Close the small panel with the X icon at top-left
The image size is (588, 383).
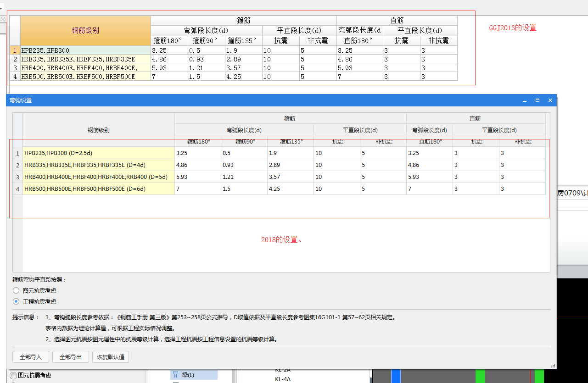2,19
